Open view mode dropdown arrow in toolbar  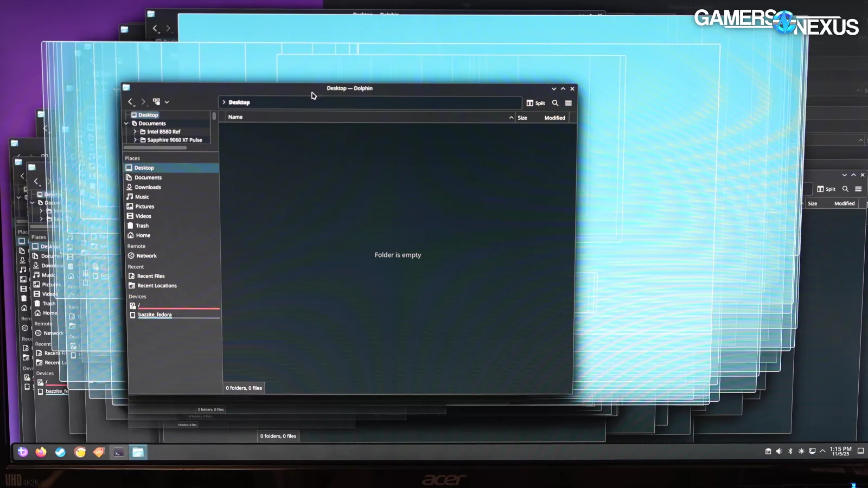click(x=167, y=102)
